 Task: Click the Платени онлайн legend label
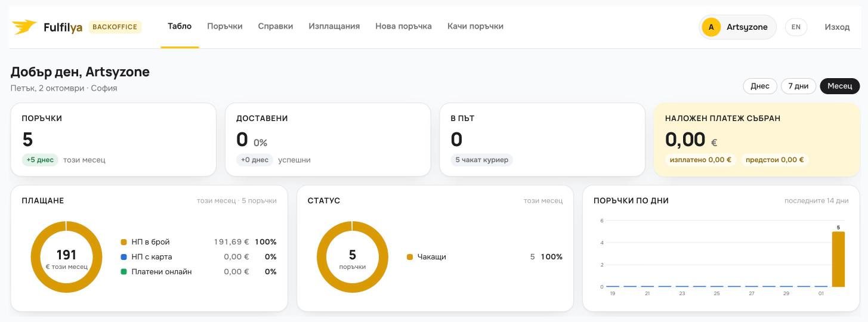click(x=162, y=272)
